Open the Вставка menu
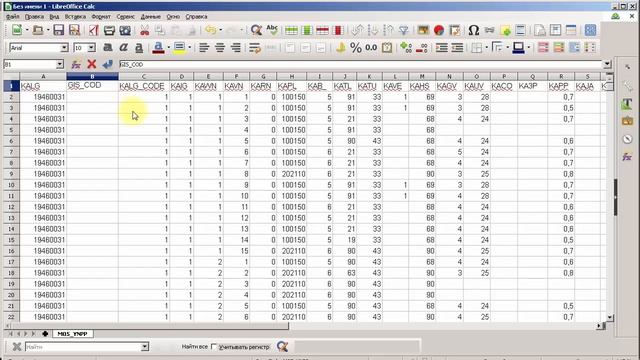The image size is (640, 360). (x=75, y=17)
